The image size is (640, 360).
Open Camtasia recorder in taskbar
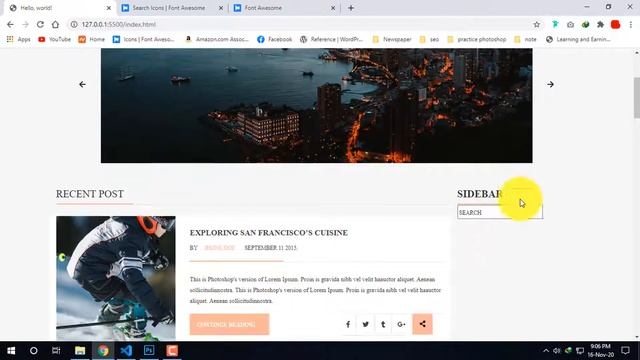[172, 351]
